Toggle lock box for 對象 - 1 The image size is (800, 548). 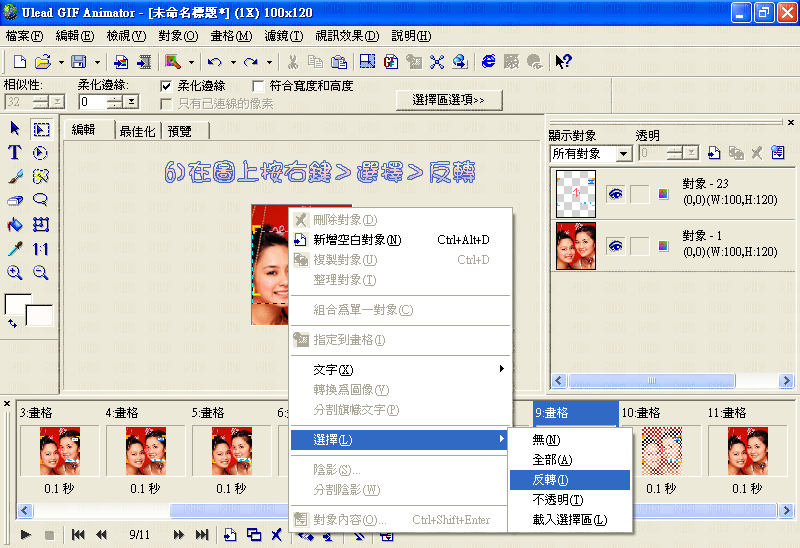point(639,246)
